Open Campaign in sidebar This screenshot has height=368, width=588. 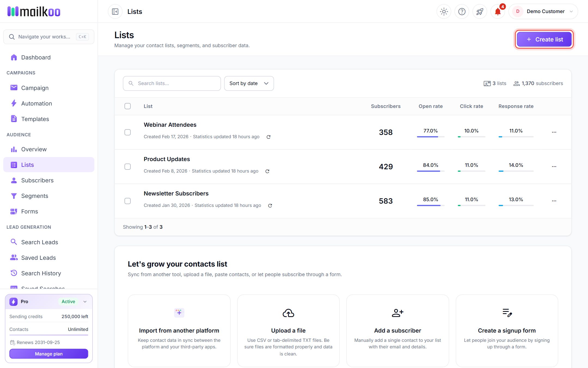coord(49,88)
